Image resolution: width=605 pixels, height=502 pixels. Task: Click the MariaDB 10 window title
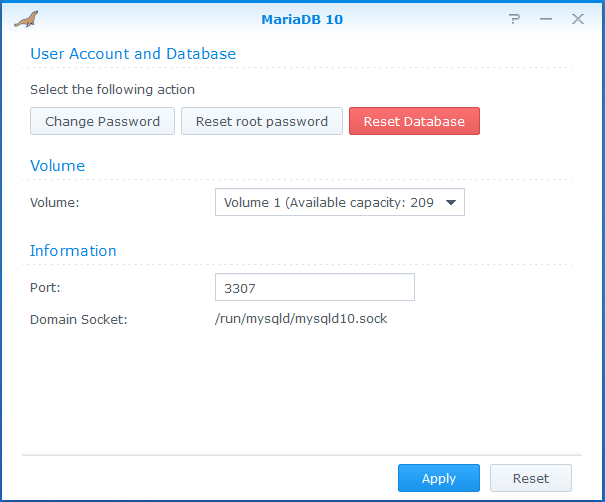pos(302,19)
